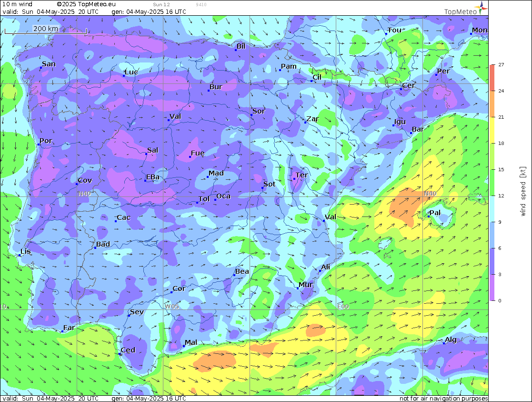Click the 'Bad' city label

coord(103,244)
